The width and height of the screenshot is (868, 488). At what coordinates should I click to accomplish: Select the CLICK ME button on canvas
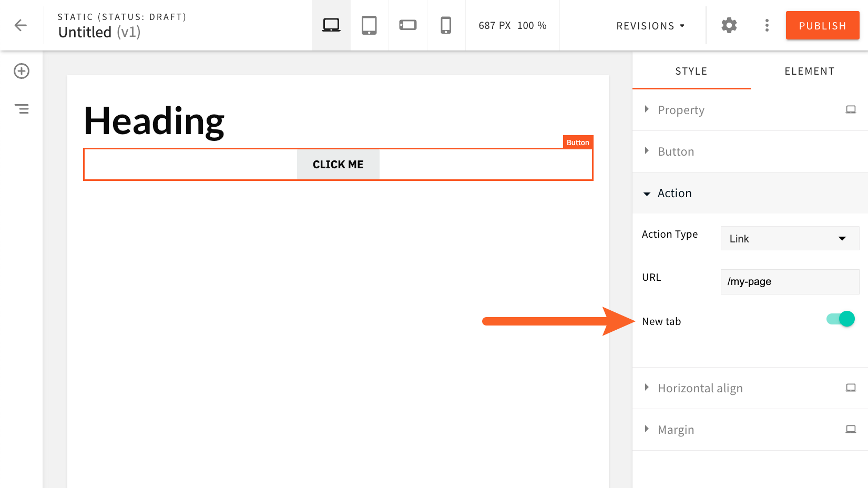(338, 164)
